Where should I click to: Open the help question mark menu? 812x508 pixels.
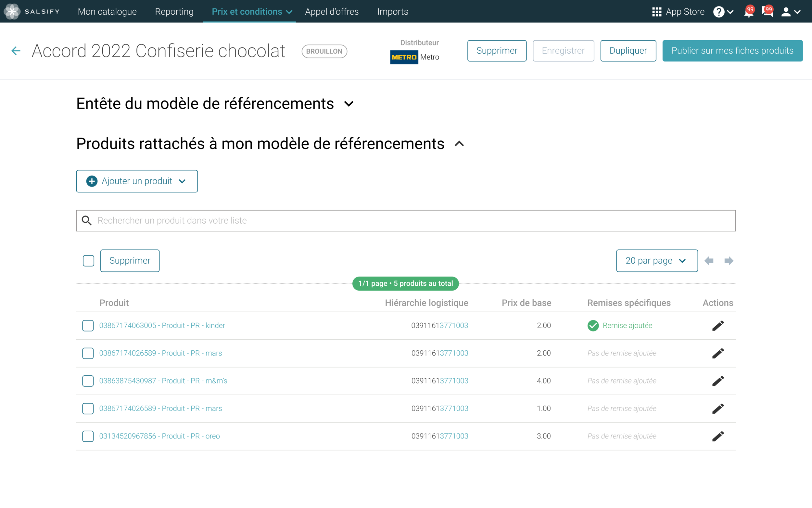723,12
